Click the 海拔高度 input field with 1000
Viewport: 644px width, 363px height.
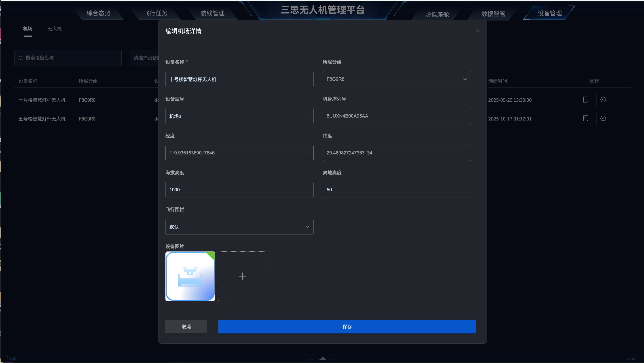(x=239, y=190)
